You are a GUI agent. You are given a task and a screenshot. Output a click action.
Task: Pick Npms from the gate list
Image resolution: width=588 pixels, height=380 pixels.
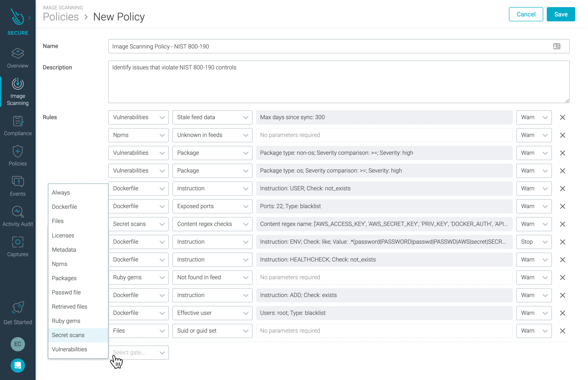coord(78,264)
